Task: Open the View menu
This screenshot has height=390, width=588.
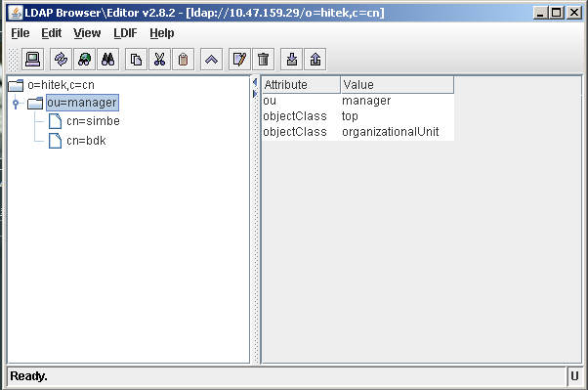Action: tap(87, 33)
